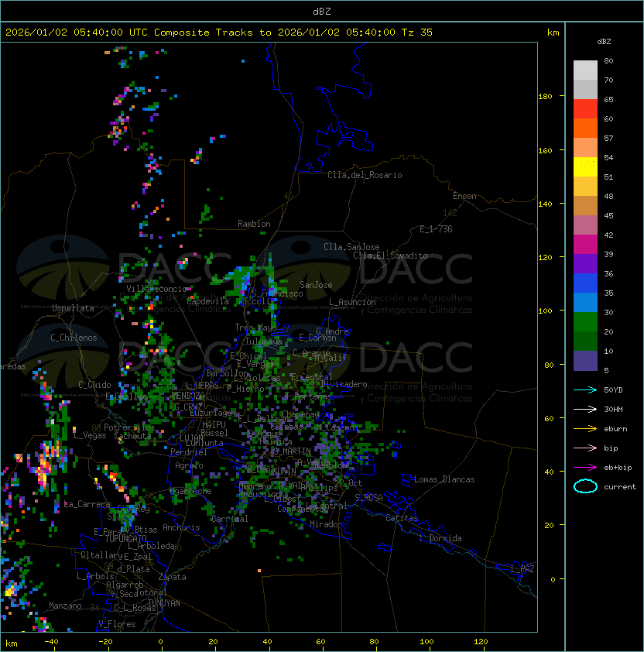Image resolution: width=644 pixels, height=652 pixels.
Task: Click the Perdriel map label
Action: click(x=189, y=451)
